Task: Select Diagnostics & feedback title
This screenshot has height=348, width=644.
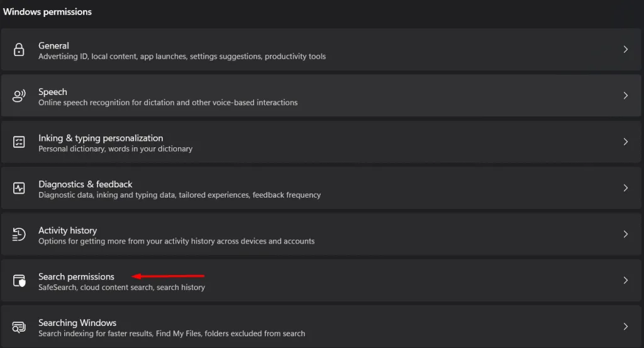Action: tap(86, 184)
